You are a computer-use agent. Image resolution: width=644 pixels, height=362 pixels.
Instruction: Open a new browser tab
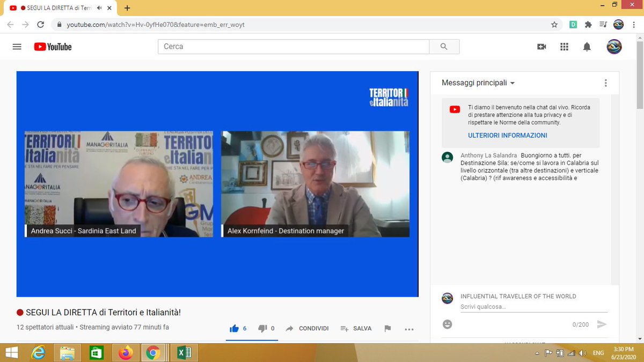click(127, 8)
